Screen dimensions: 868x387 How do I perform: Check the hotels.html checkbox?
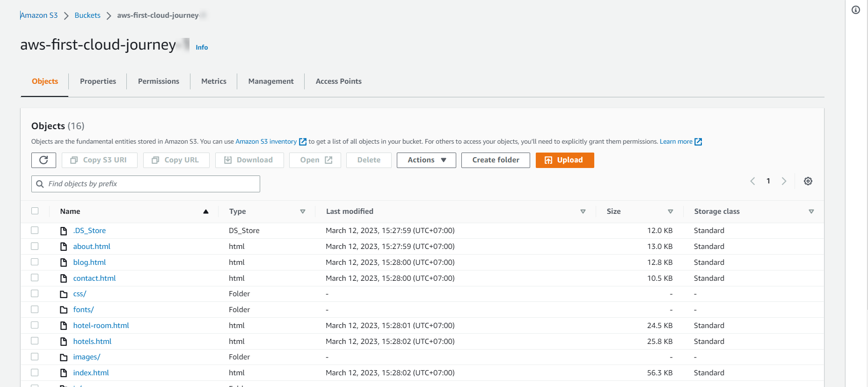click(x=35, y=341)
